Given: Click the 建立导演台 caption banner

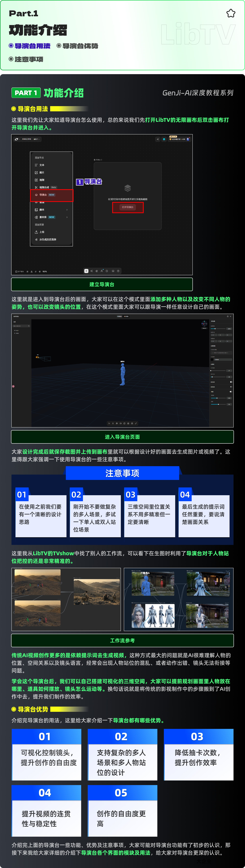Looking at the screenshot, I should 102,284.
